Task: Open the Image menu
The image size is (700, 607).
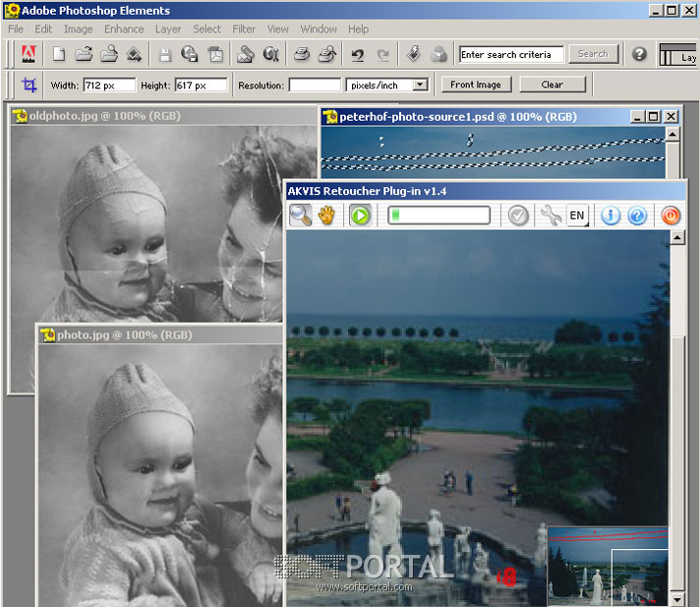Action: point(78,30)
